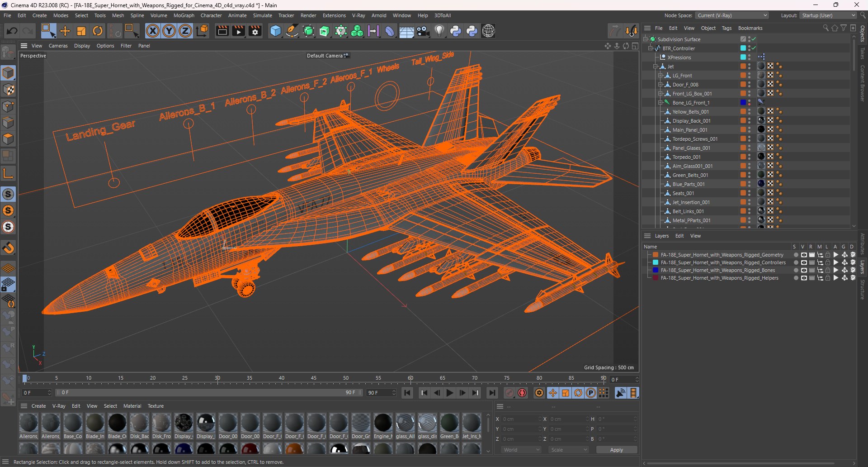Click the MoGraph Cloner icon
This screenshot has height=467, width=868.
tap(357, 31)
